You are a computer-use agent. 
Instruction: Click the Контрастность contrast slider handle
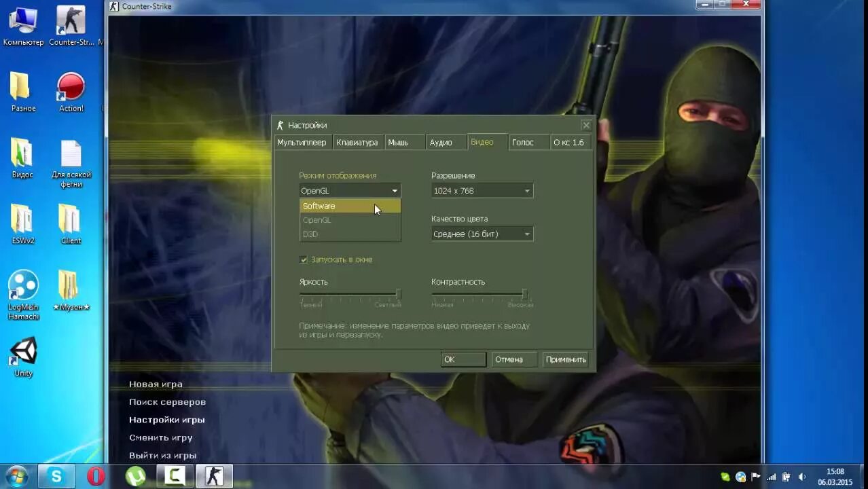[524, 294]
